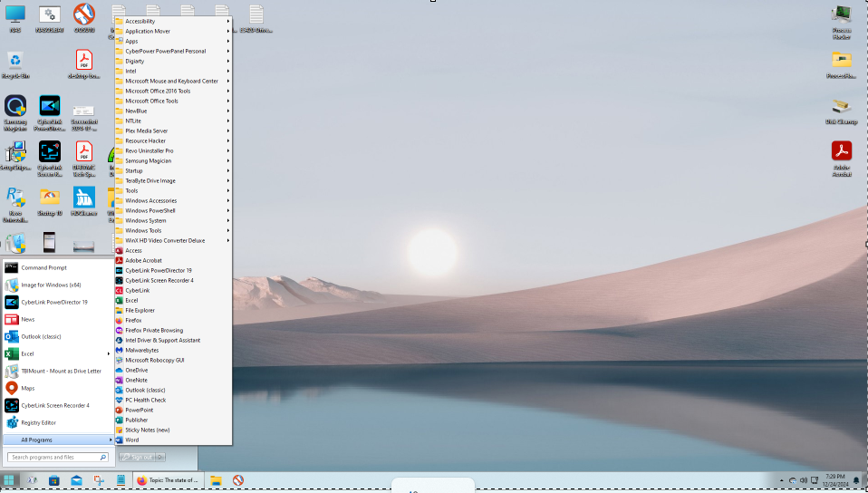The width and height of the screenshot is (868, 493).
Task: Launch Access from the All Programs list
Action: (x=173, y=250)
